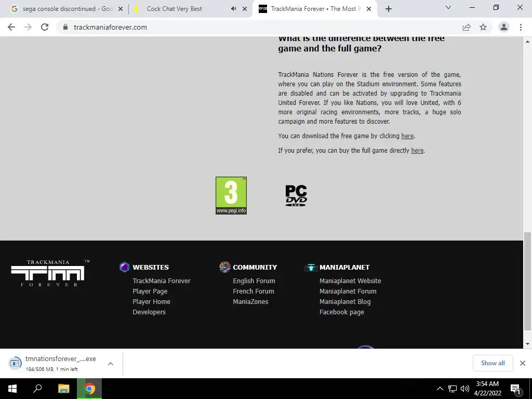Open the Windows Start menu
The image size is (532, 399).
12,389
